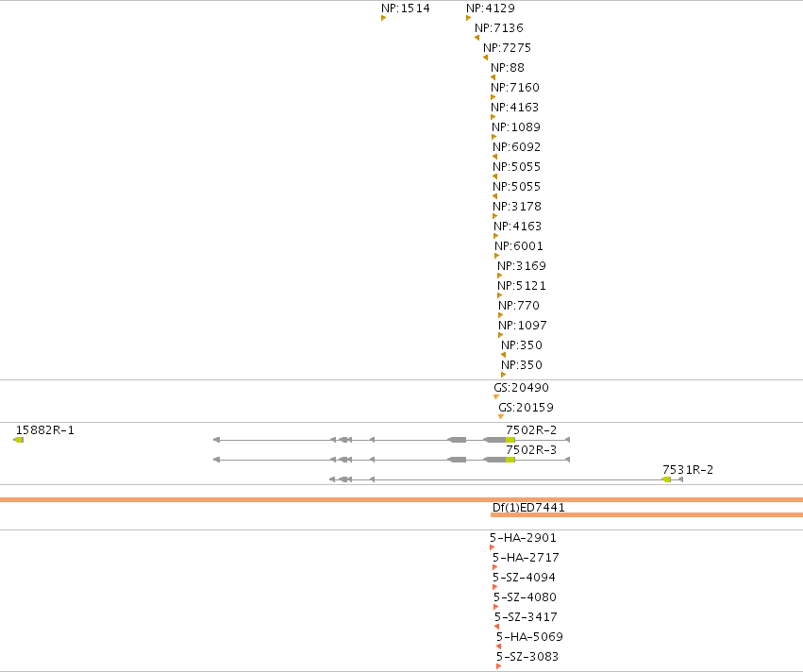
Task: Click the triangle glyph below NP:1089
Action: click(494, 137)
